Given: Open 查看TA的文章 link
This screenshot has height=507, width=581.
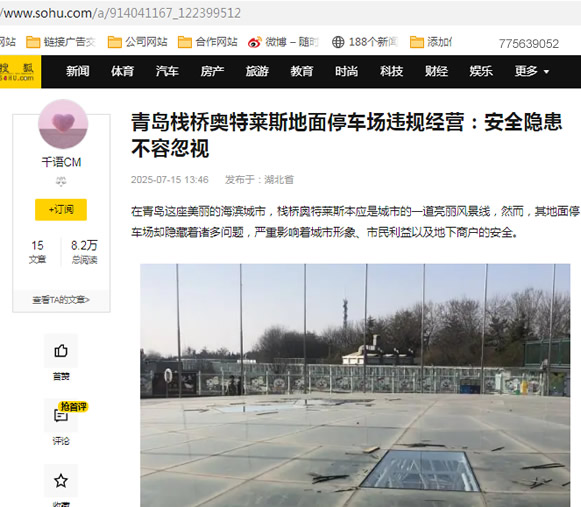Looking at the screenshot, I should tap(61, 300).
